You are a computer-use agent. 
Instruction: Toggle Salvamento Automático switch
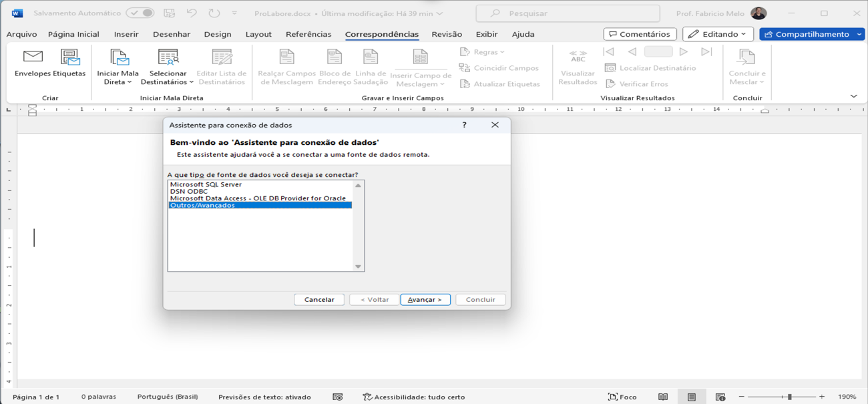coord(140,13)
